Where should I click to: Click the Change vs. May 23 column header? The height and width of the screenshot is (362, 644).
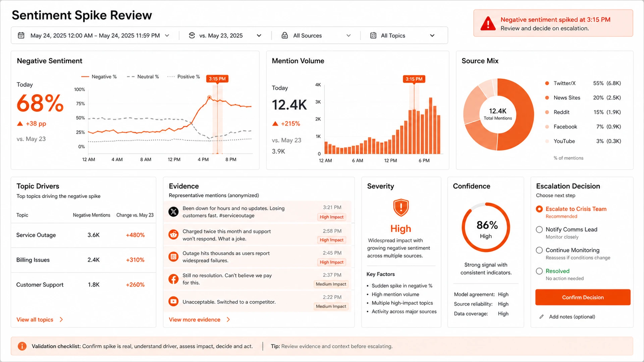click(135, 215)
